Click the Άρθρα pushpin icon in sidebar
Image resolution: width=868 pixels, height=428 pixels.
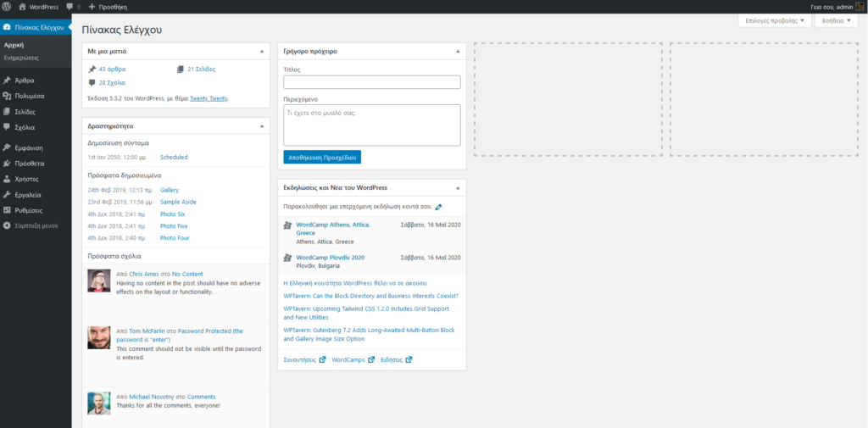[8, 81]
